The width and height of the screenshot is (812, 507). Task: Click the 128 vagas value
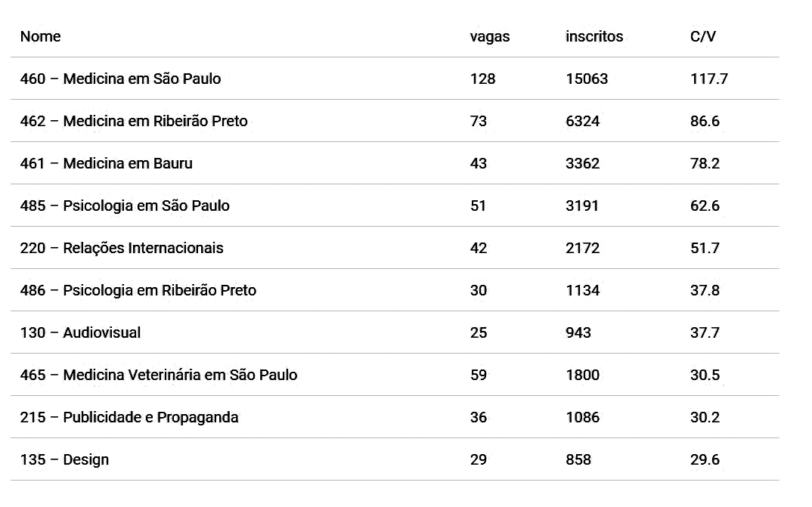pyautogui.click(x=482, y=79)
